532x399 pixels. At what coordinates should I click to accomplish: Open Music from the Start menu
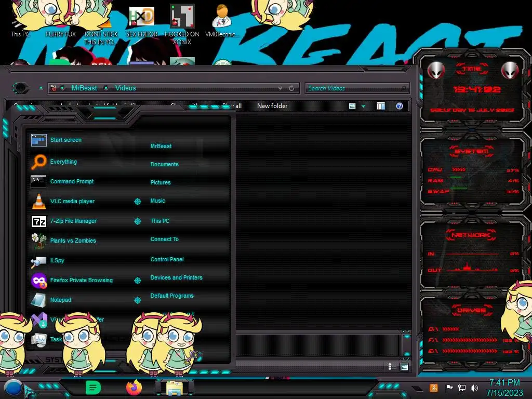[x=158, y=201]
